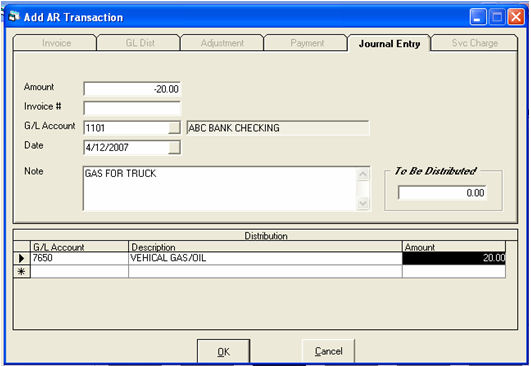
Task: Cancel the AR transaction
Action: 328,351
